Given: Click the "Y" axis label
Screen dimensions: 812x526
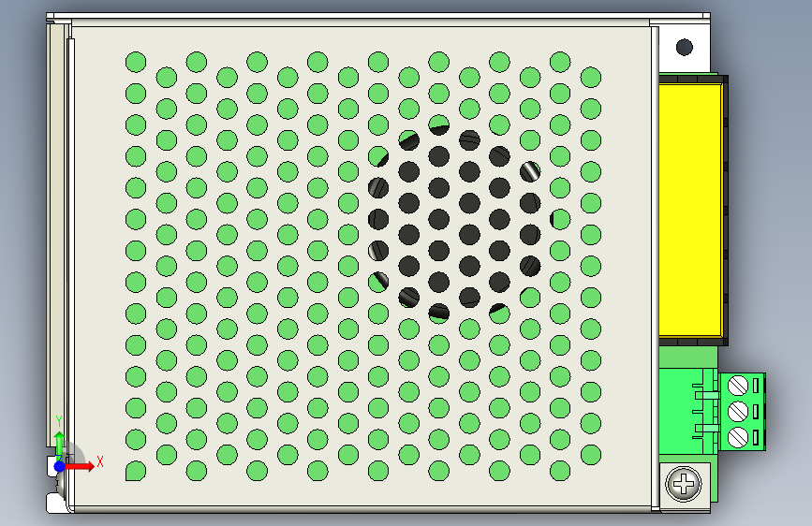Looking at the screenshot, I should 59,421.
